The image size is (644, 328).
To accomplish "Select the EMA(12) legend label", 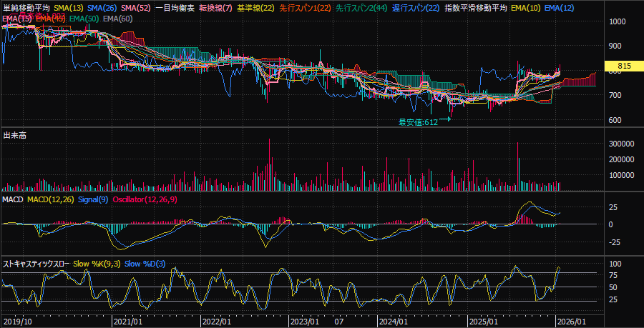I will pos(559,8).
